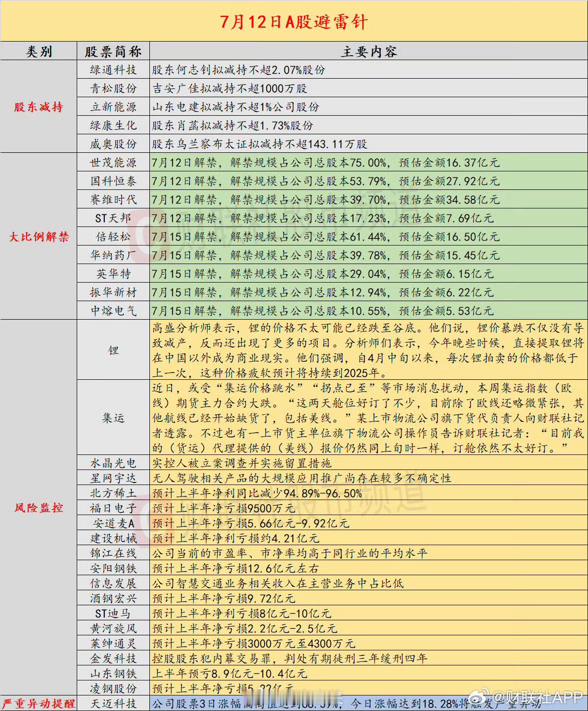The height and width of the screenshot is (711, 588).
Task: Select the stock 世茂能源
Action: coord(112,162)
